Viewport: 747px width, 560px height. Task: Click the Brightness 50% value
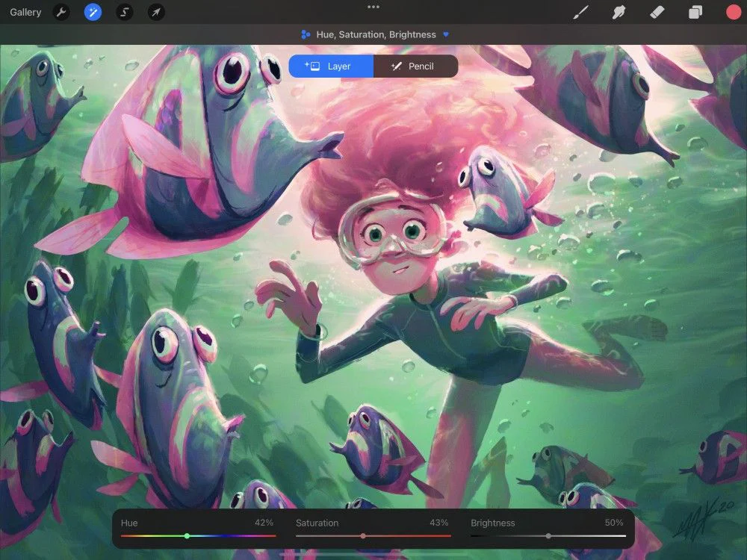(x=614, y=523)
